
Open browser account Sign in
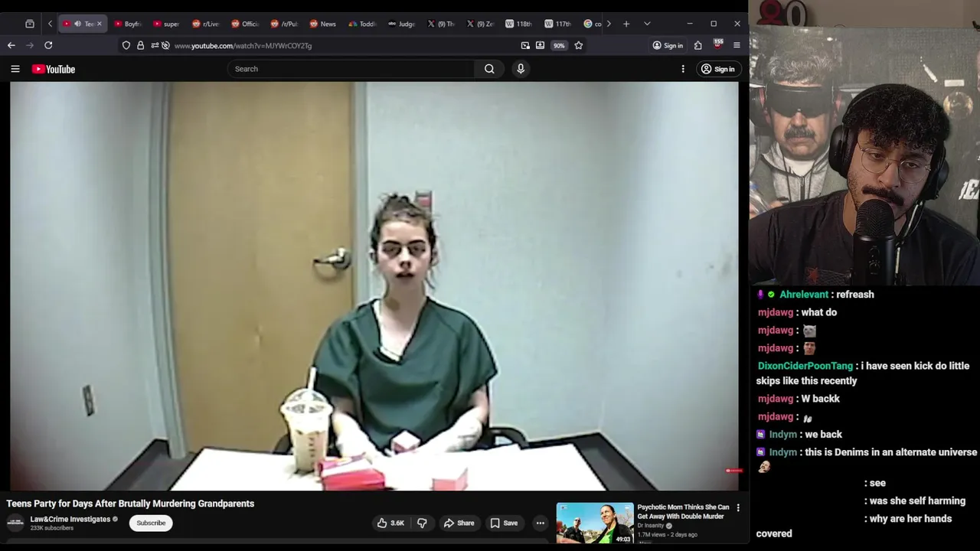coord(668,45)
